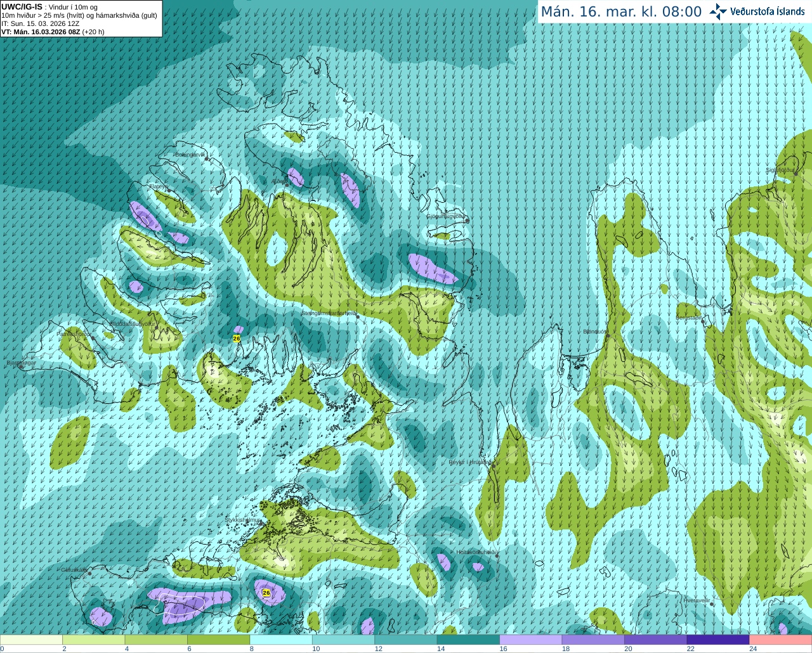Select the Holtavörðuheiði station label
This screenshot has width=812, height=653.
(476, 552)
